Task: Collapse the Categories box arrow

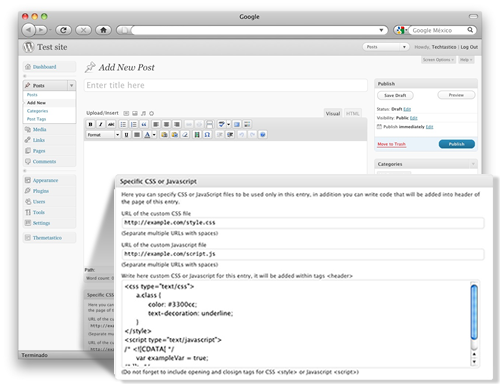Action: click(x=473, y=164)
